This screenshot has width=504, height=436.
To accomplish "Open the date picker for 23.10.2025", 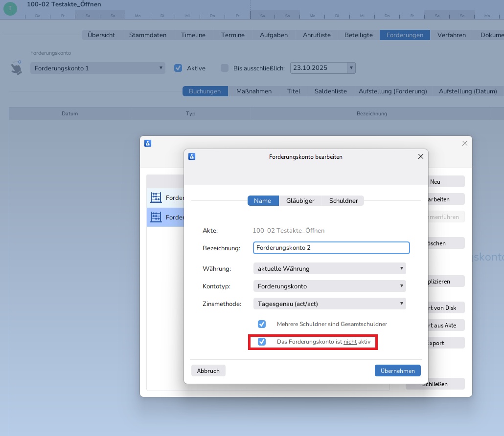I will 351,68.
